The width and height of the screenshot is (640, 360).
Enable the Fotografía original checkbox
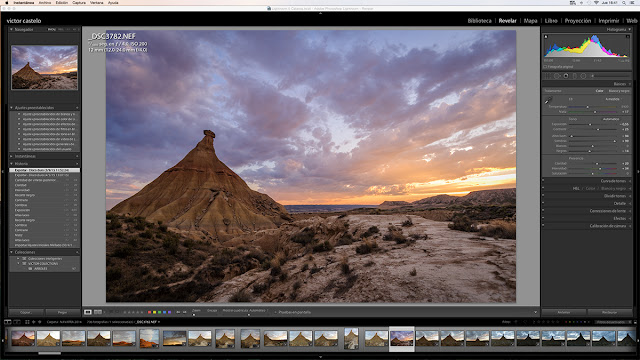pyautogui.click(x=546, y=67)
